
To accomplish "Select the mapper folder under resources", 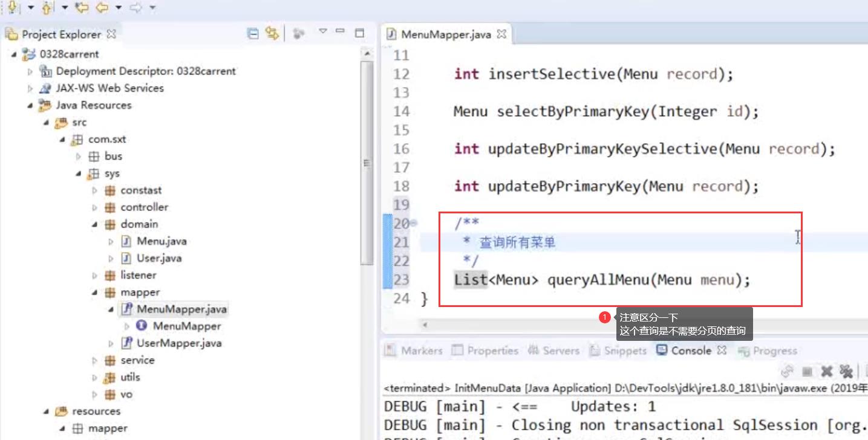I will pos(108,429).
